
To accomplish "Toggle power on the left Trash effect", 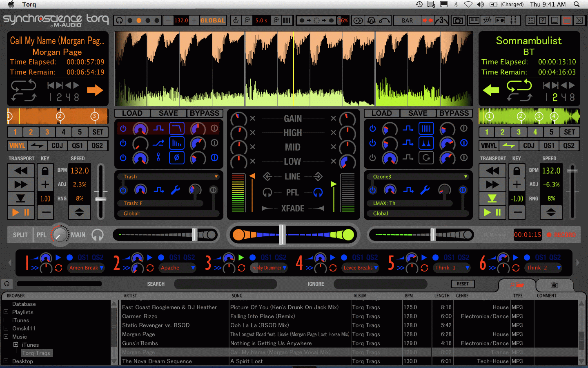I will 123,190.
